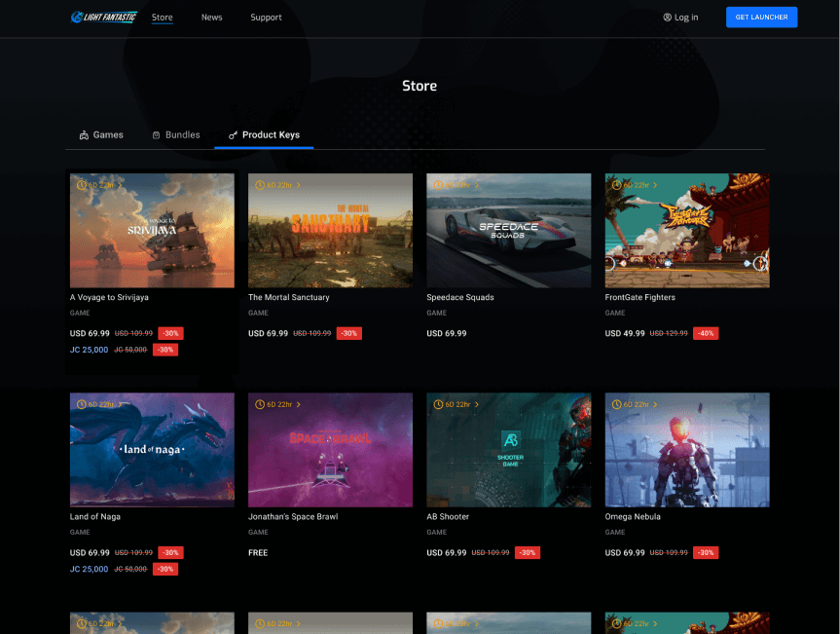840x634 pixels.
Task: Expand timer chevron on AB Shooter card
Action: (x=477, y=404)
